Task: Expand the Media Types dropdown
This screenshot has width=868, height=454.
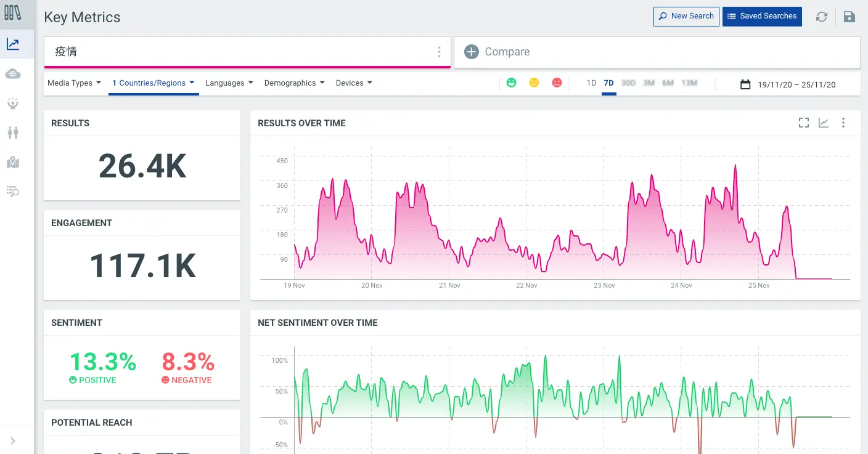Action: click(74, 83)
